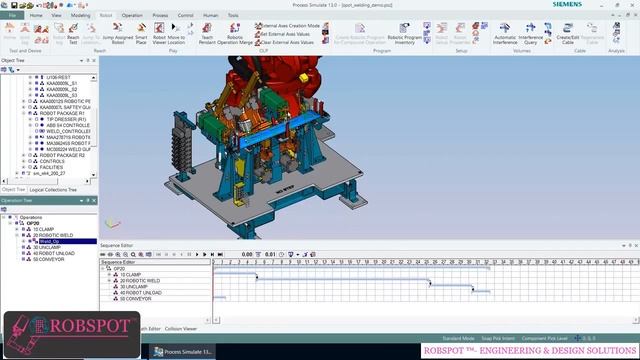Launch Robotic Operation Merge
Image resolution: width=640 pixels, height=360 pixels.
coord(235,33)
